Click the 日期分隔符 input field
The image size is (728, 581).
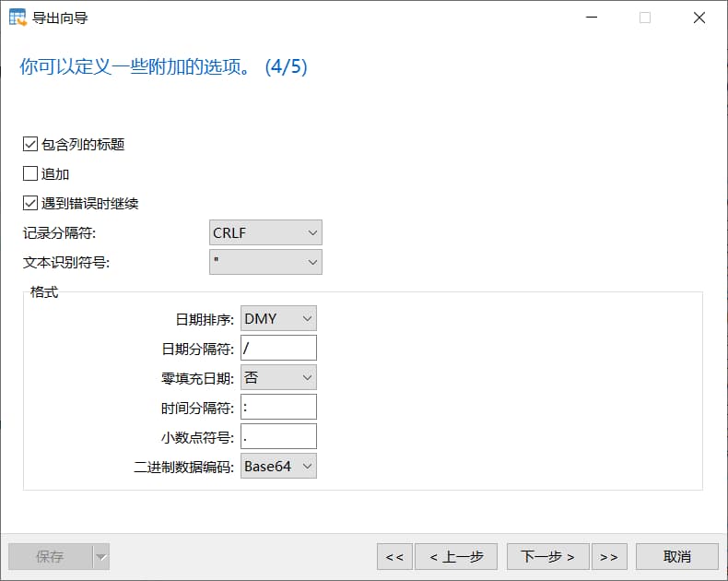pos(278,348)
